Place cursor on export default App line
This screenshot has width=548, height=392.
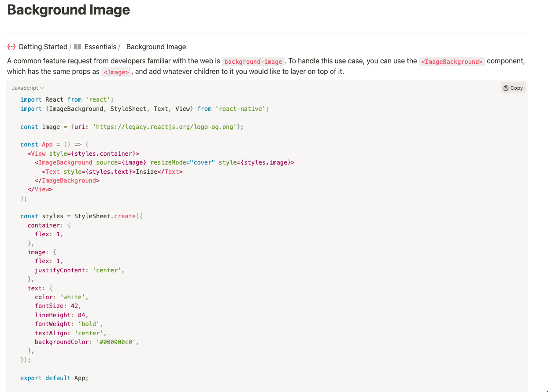[x=54, y=378]
